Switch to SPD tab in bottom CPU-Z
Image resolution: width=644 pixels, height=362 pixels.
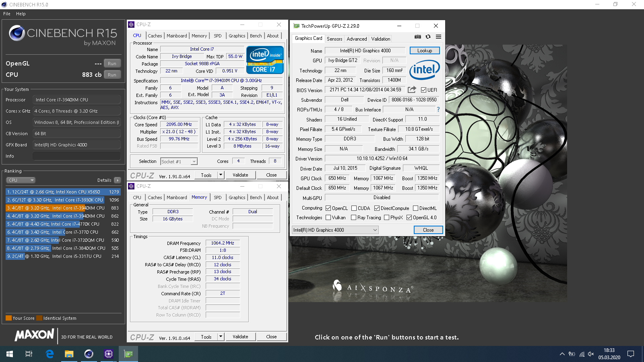[218, 197]
